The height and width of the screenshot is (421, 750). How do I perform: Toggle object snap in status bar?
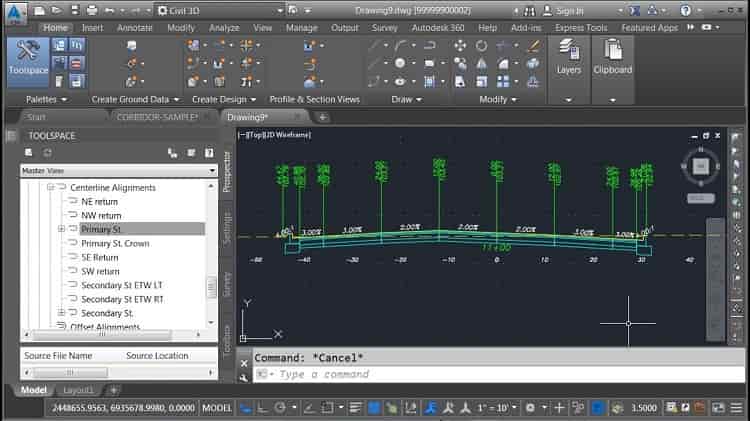click(328, 408)
